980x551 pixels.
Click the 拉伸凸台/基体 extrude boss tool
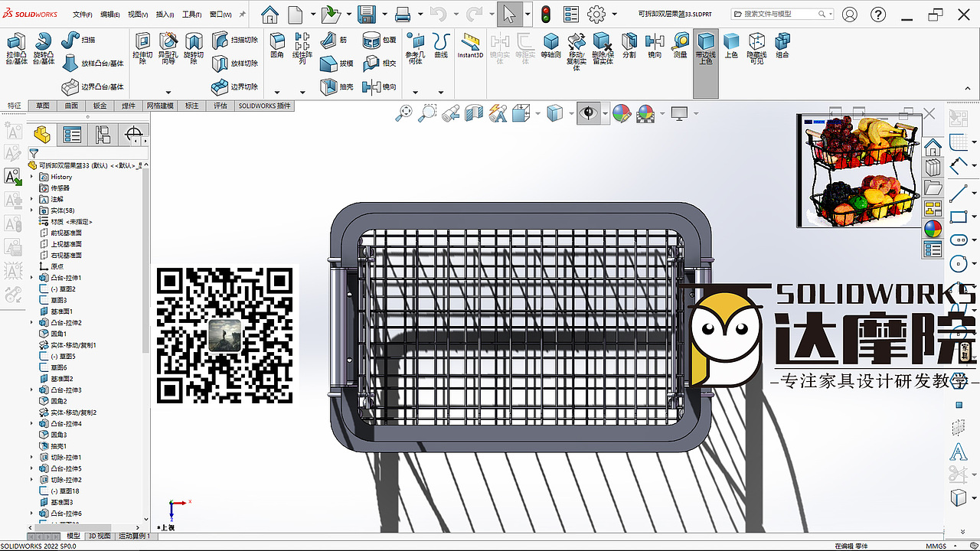[x=16, y=48]
